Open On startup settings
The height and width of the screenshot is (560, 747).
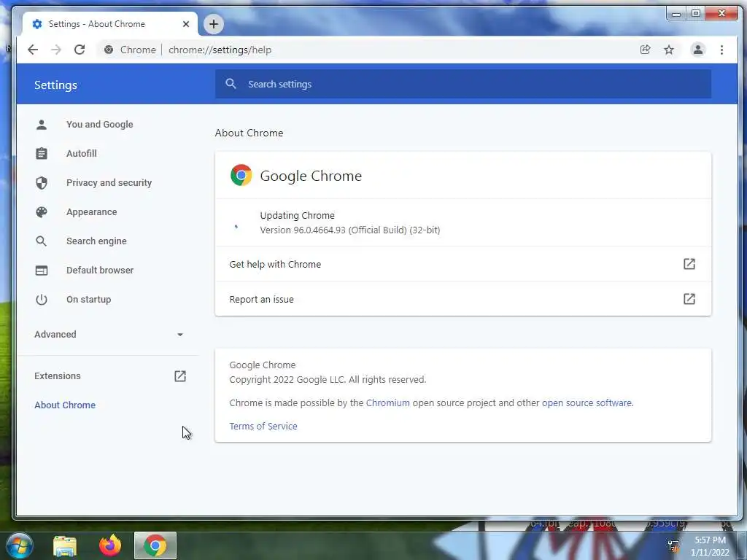click(88, 300)
